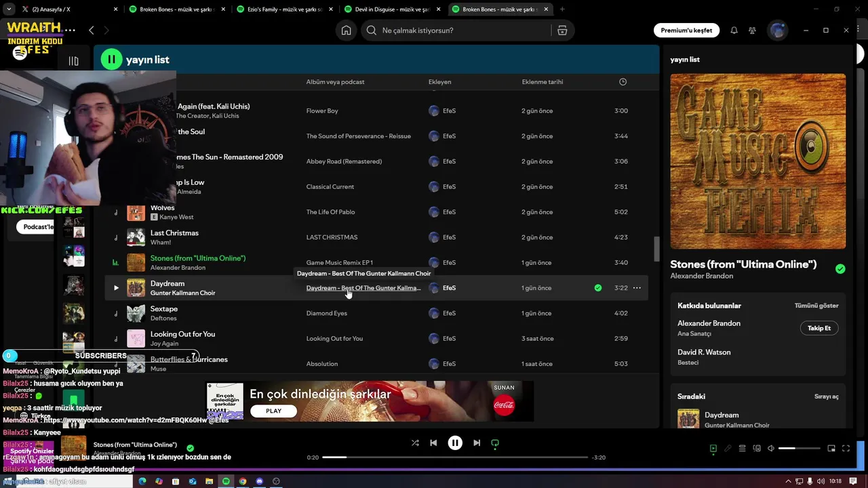Sort by Albüm veya podcast column
This screenshot has width=868, height=488.
(335, 82)
